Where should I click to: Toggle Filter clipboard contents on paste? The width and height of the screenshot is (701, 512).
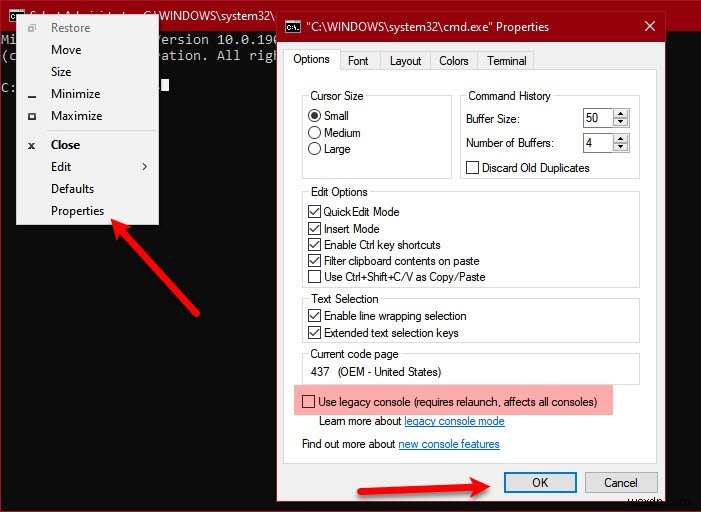click(x=314, y=261)
